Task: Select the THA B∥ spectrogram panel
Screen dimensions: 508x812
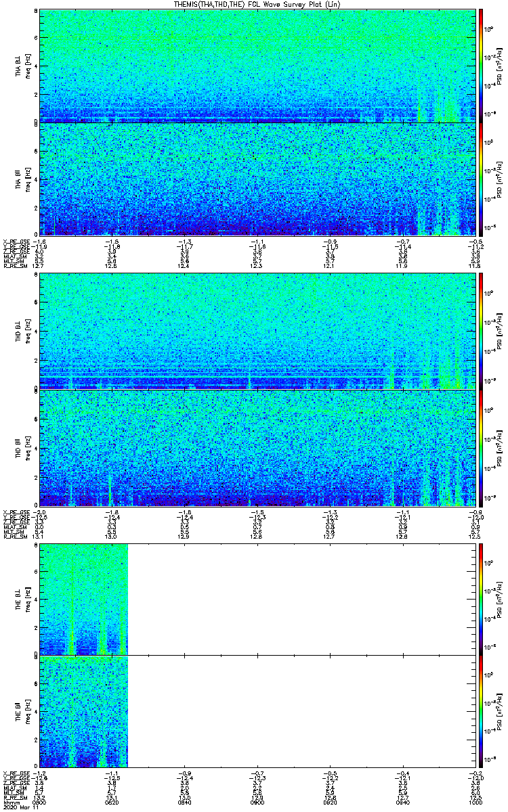Action: tap(256, 179)
